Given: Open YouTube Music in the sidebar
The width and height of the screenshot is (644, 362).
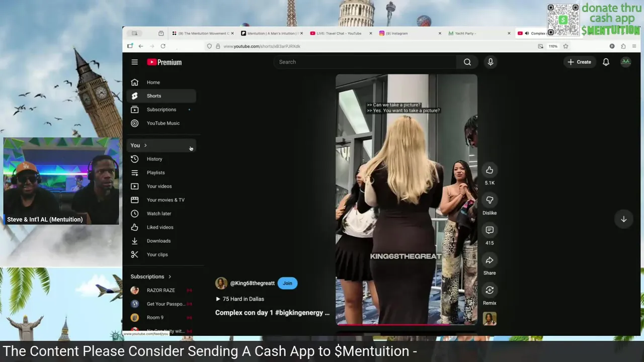Looking at the screenshot, I should (162, 123).
